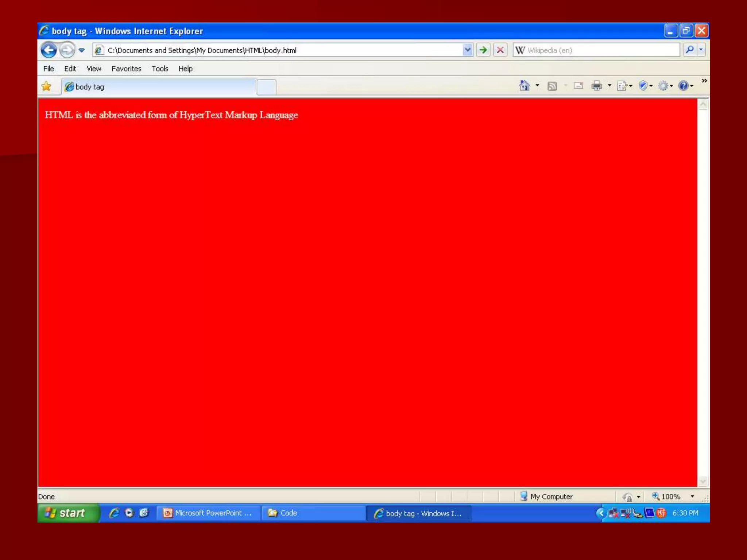Image resolution: width=747 pixels, height=560 pixels.
Task: Open the Tools gear toolbar menu
Action: tap(665, 86)
